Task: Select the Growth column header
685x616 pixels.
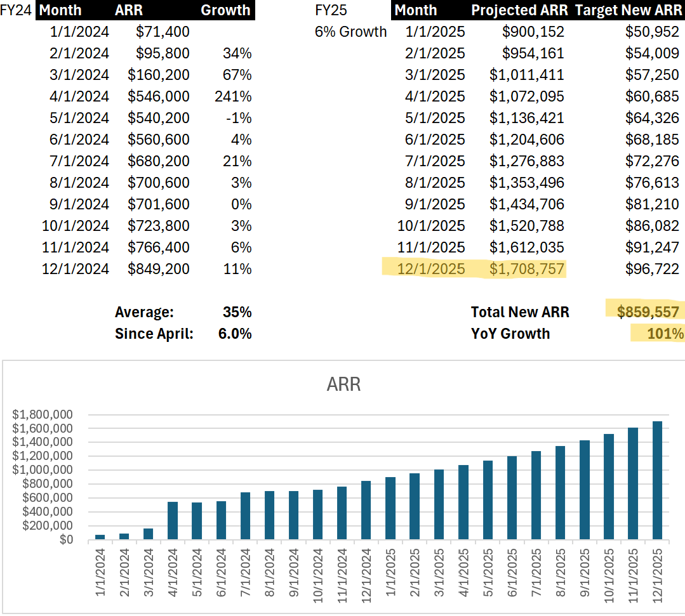Action: tap(225, 10)
